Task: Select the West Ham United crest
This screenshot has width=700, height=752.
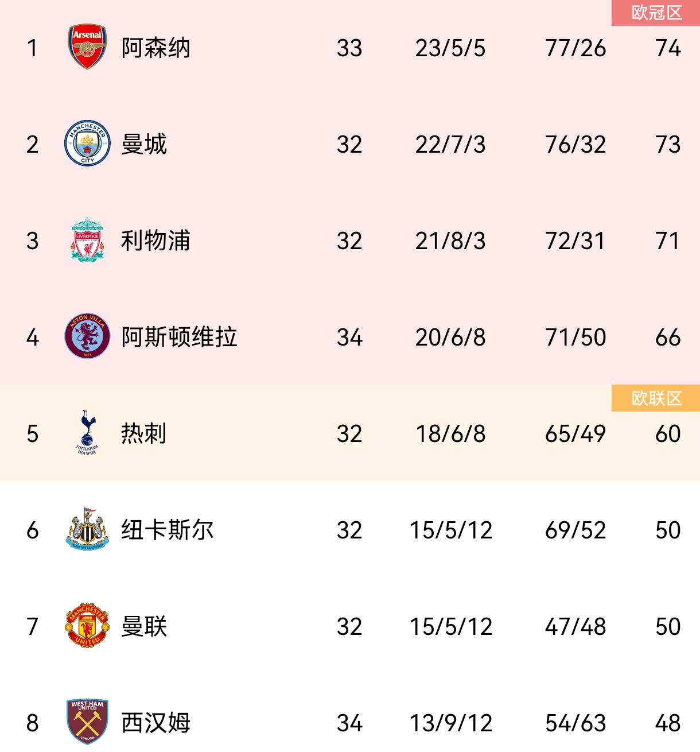Action: point(87,722)
